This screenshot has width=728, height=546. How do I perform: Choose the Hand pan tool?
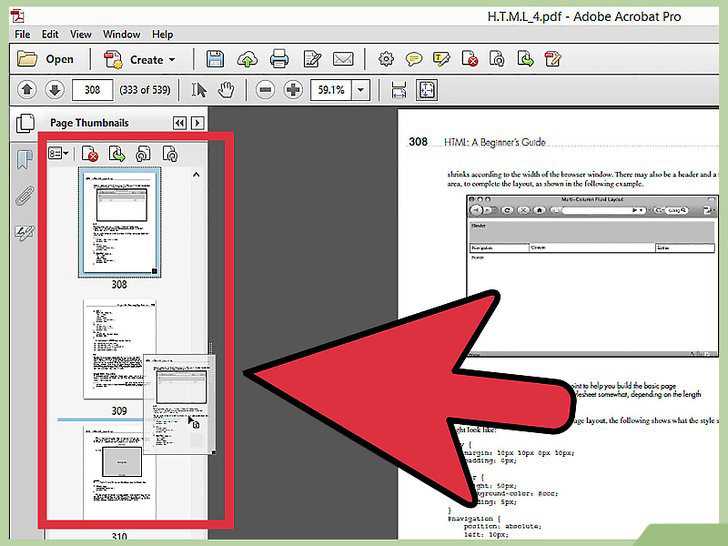pyautogui.click(x=226, y=90)
